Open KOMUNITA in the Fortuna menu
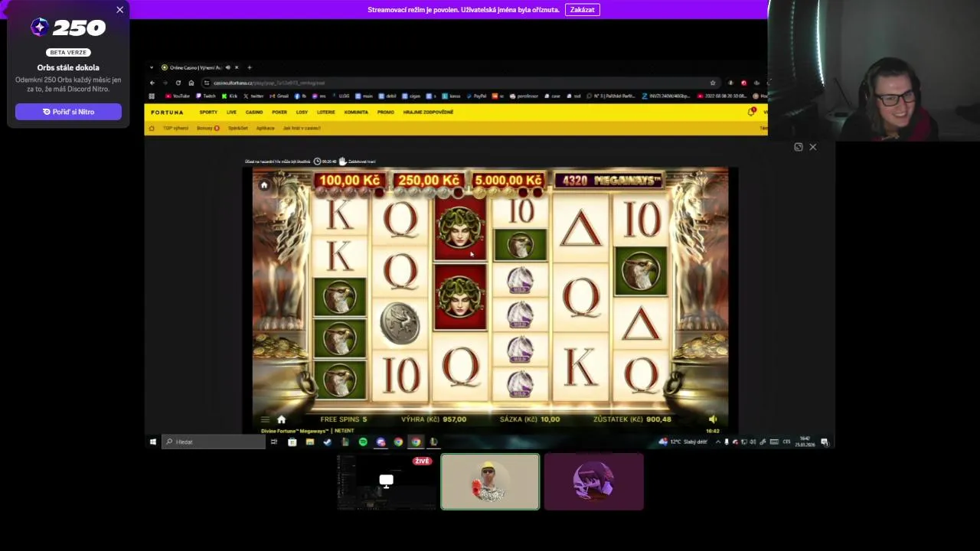The width and height of the screenshot is (980, 551). pos(356,112)
